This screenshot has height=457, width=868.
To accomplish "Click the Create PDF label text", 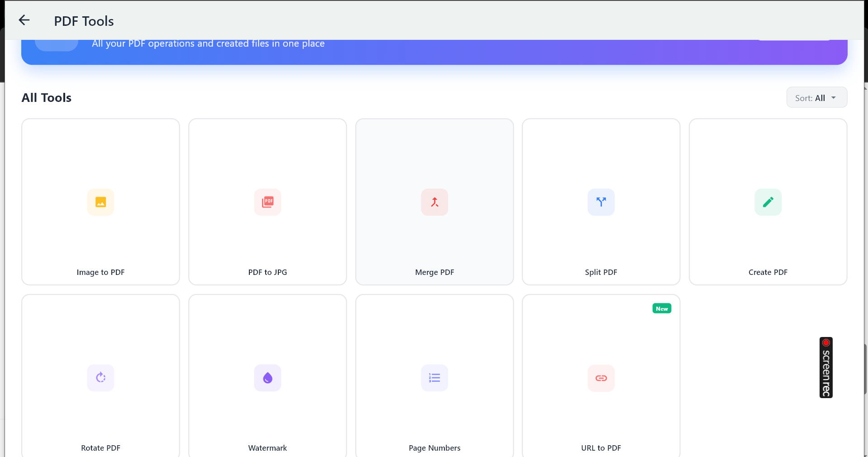I will tap(768, 272).
